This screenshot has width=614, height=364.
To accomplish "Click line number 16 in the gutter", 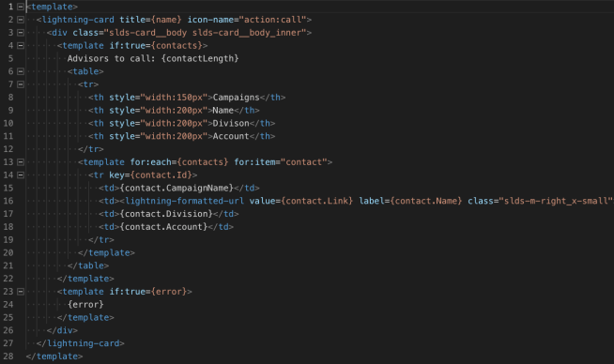I will [8, 201].
